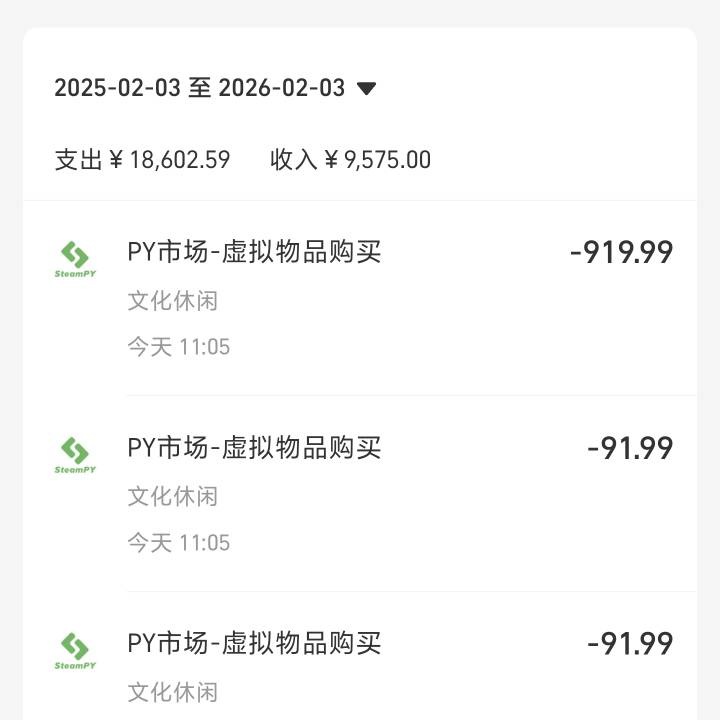Tap the 收入 ¥9,575.00 total

(350, 160)
